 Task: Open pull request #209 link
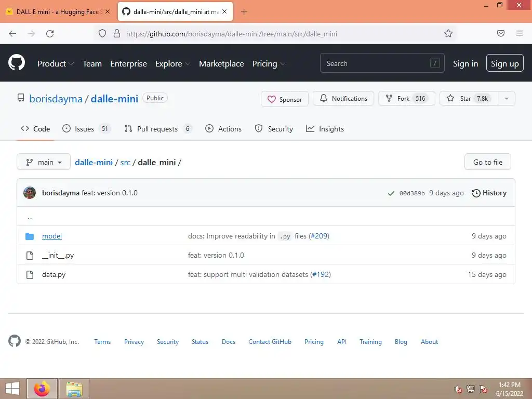319,236
